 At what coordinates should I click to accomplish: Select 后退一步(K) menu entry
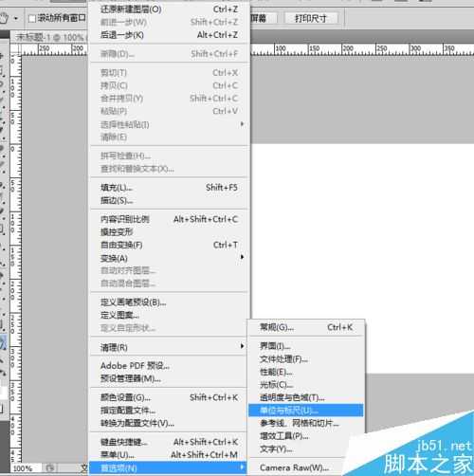point(169,35)
